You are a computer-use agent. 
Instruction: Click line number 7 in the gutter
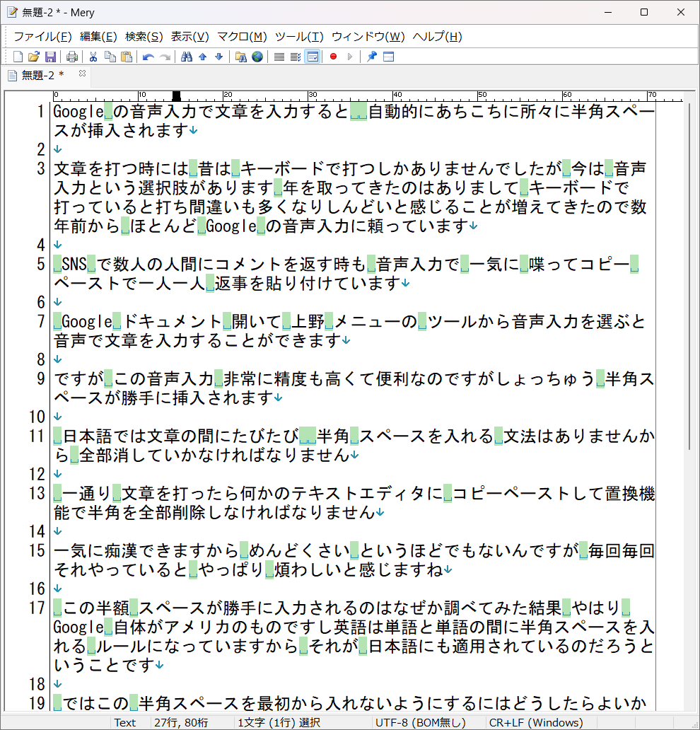click(x=40, y=321)
